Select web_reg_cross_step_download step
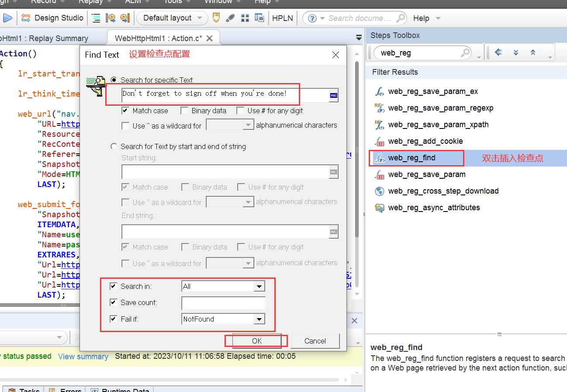 click(x=443, y=191)
